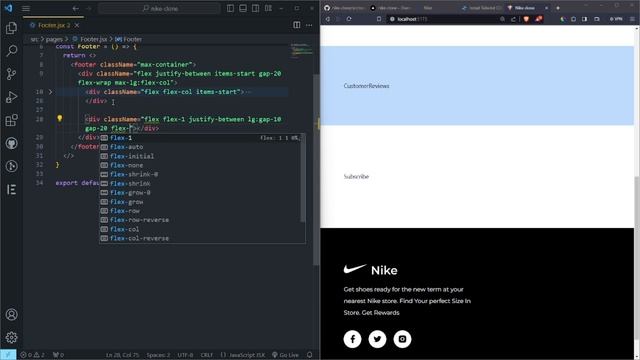Screen dimensions: 640x360
Task: Click the 'CRLF' line ending status
Action: click(x=207, y=355)
